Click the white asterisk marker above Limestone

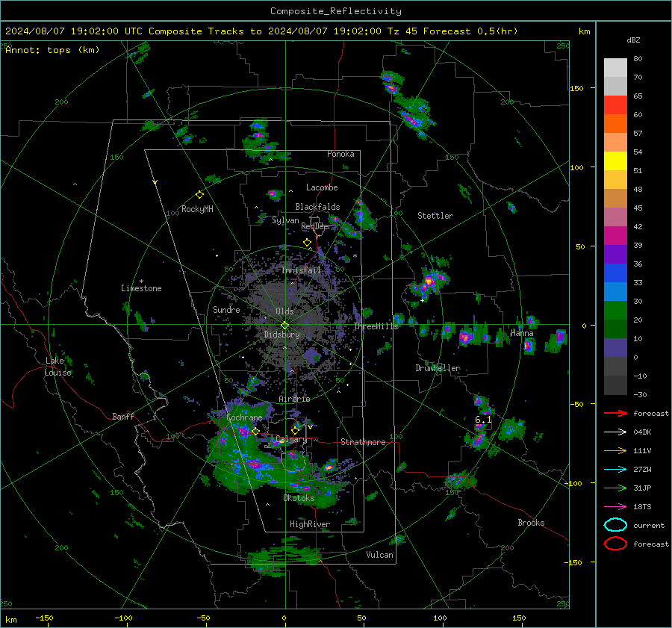(141, 282)
